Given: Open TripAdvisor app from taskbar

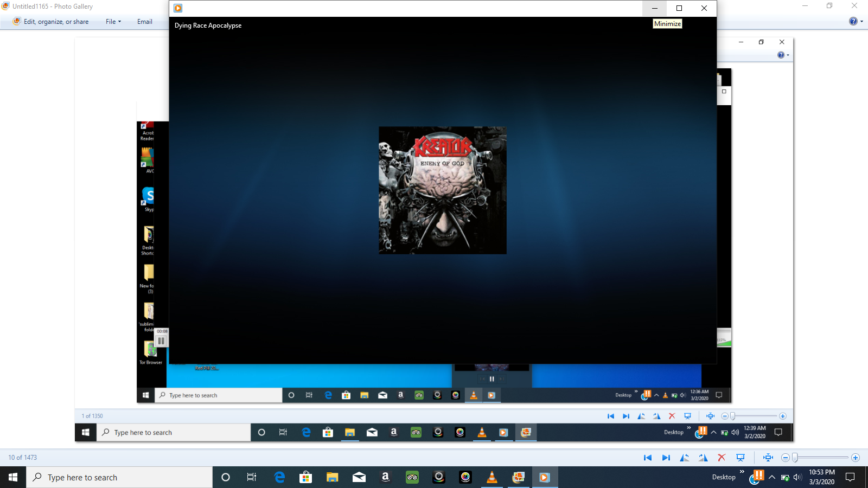Looking at the screenshot, I should [x=412, y=477].
